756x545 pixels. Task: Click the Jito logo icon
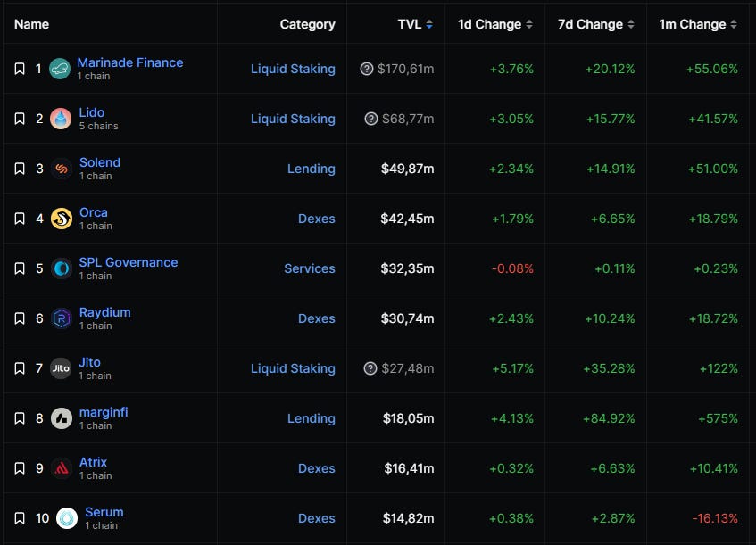pos(61,368)
